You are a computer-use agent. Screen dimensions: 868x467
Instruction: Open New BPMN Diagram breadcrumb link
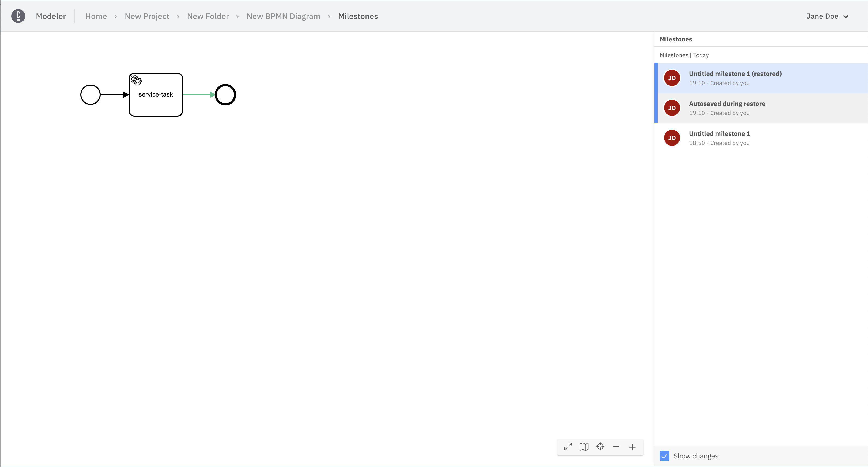pos(283,16)
